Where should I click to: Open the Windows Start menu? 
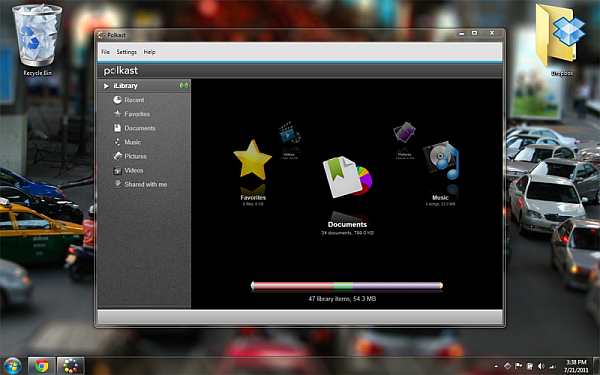(12, 366)
